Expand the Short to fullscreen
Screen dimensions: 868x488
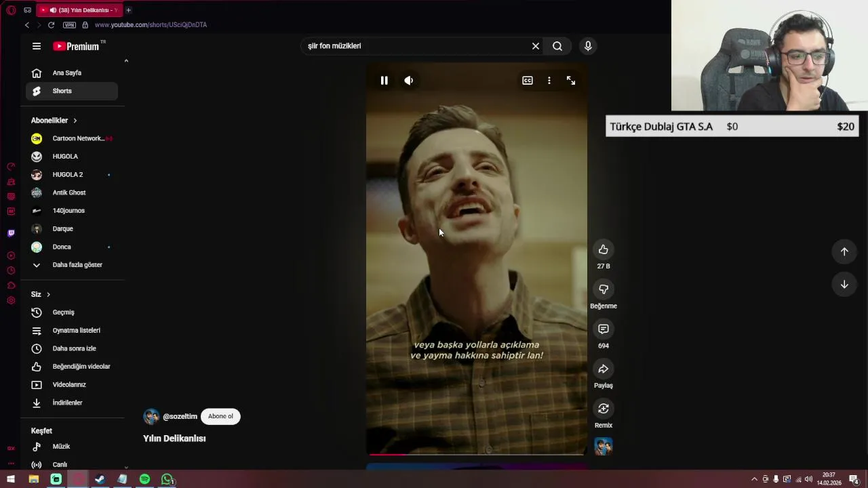(571, 80)
